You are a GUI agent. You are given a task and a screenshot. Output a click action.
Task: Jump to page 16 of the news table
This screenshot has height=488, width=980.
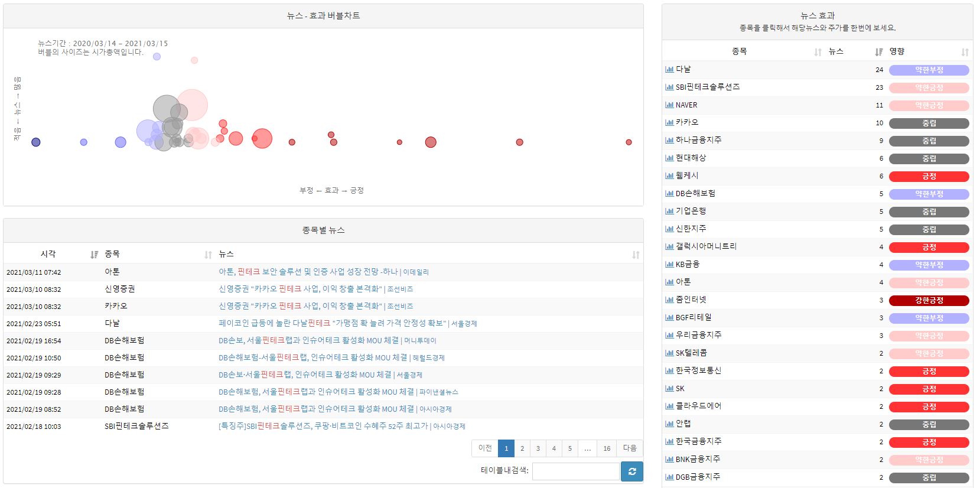click(607, 448)
